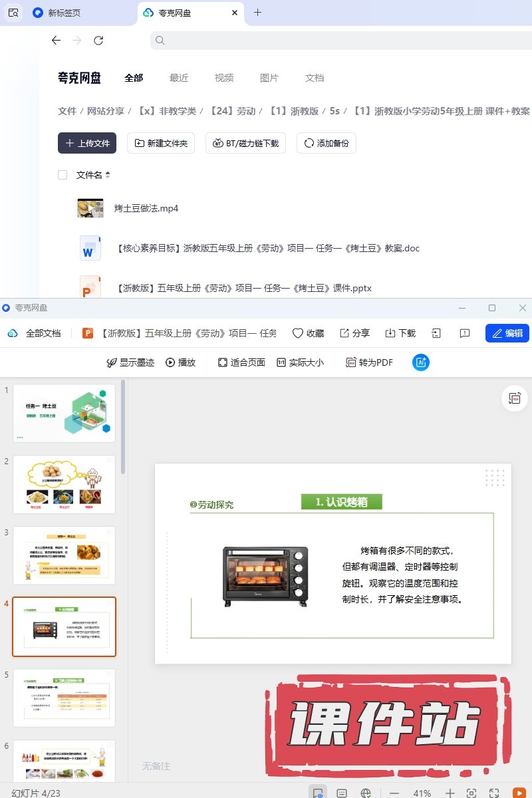Enter fullscreen using the status bar icon

click(x=494, y=793)
